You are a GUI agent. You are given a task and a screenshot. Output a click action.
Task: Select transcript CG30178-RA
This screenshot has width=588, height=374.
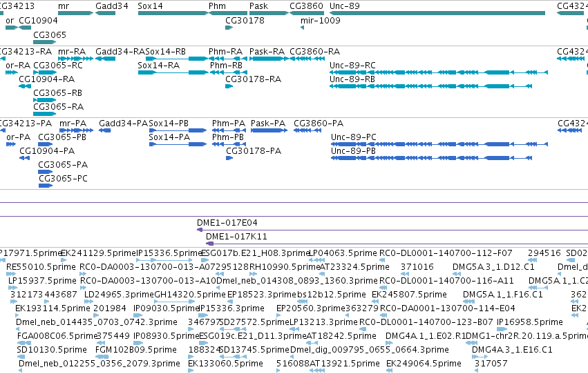pos(229,86)
